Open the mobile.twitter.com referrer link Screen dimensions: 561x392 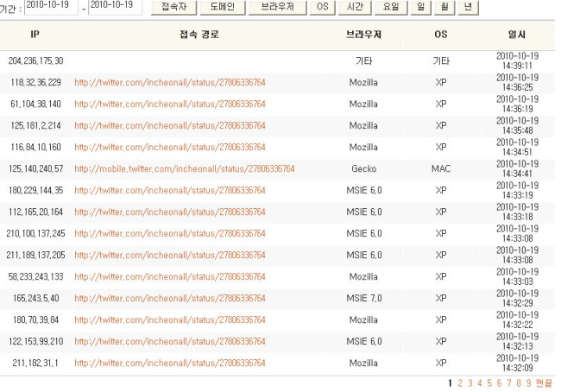click(x=184, y=168)
